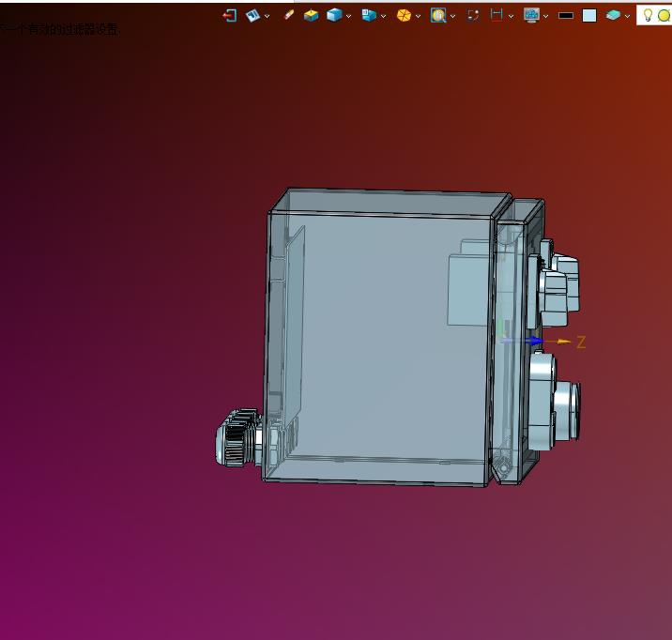Open the view orientation dropdown arrow
Image resolution: width=672 pixels, height=640 pixels.
pyautogui.click(x=267, y=16)
